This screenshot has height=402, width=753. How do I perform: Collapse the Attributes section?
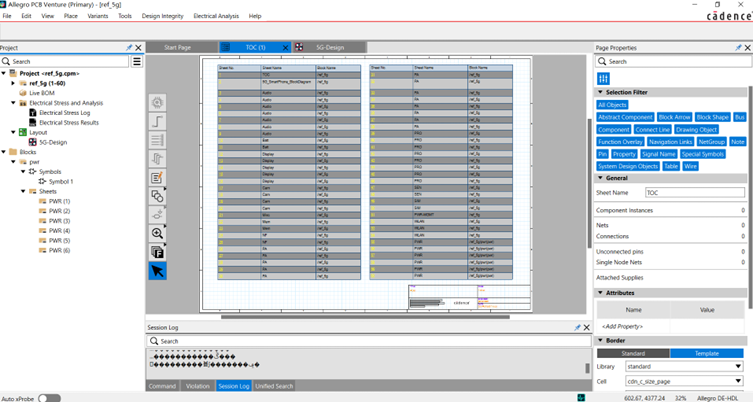click(x=600, y=292)
